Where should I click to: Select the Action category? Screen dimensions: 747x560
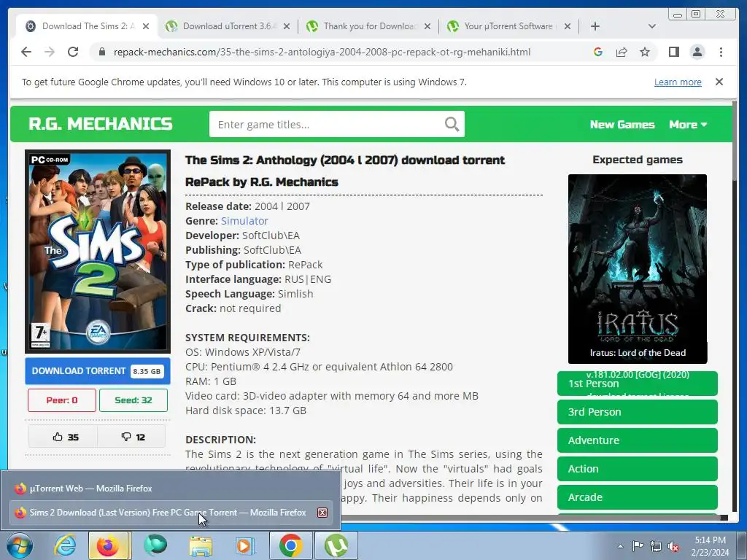[638, 469]
